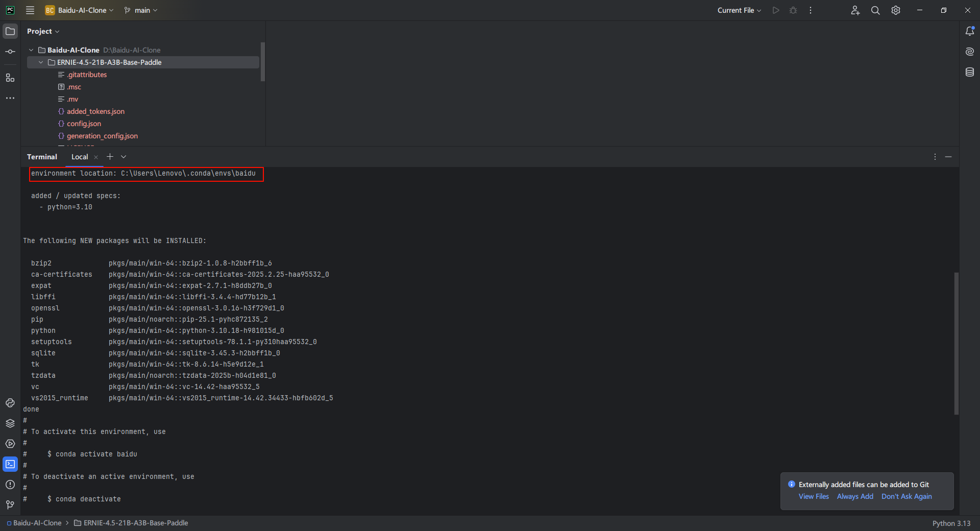Screen dimensions: 980x531
Task: Click the project tree scrollbar
Action: [x=262, y=62]
